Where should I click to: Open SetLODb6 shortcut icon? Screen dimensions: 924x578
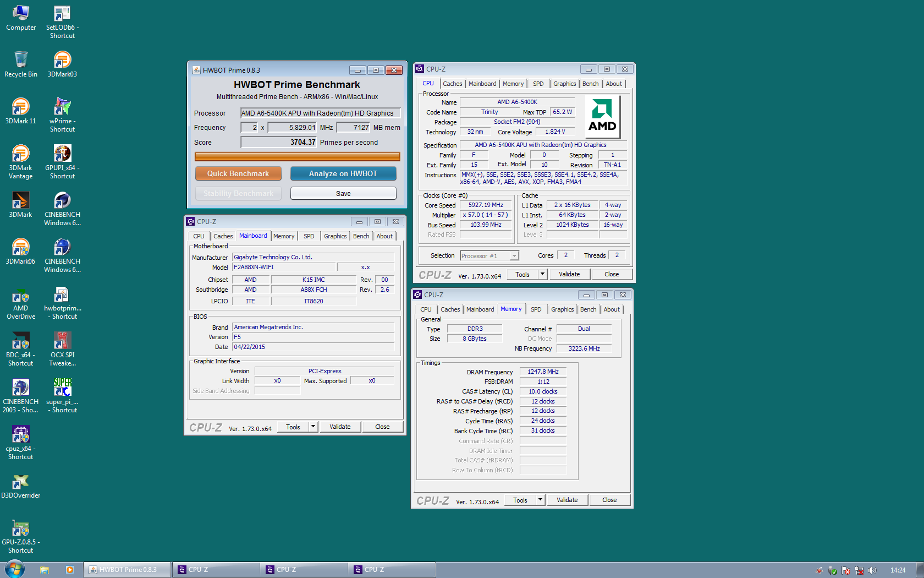pyautogui.click(x=62, y=22)
